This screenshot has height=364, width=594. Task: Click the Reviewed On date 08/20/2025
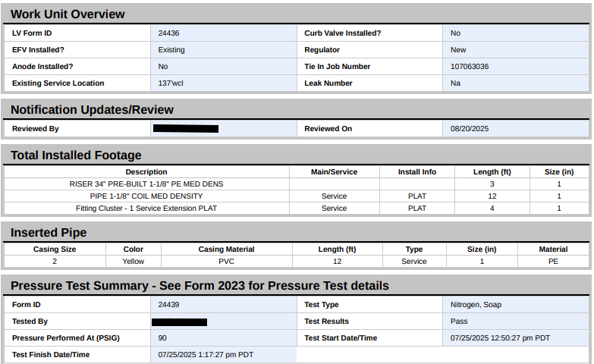470,129
